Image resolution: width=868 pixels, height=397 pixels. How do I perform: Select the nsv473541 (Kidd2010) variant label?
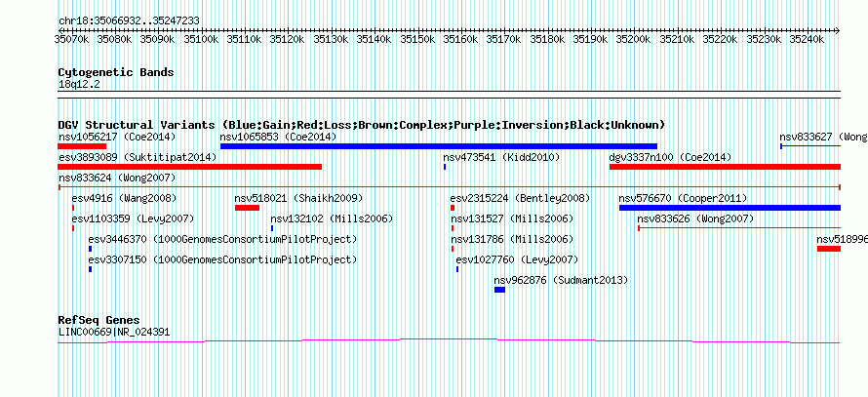tap(501, 157)
